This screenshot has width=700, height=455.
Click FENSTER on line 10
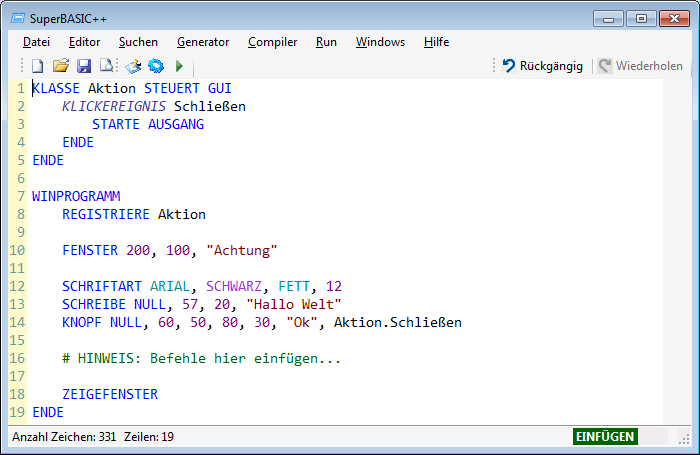coord(90,250)
